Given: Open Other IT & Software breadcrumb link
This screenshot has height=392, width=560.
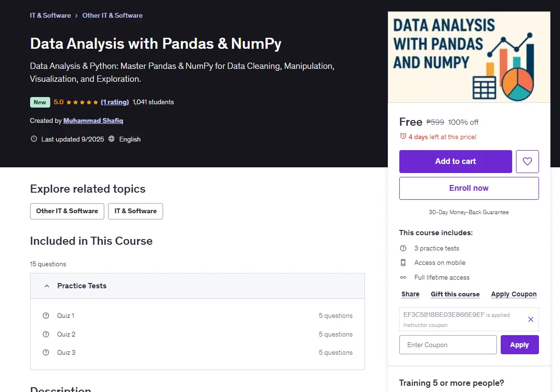Looking at the screenshot, I should point(112,15).
